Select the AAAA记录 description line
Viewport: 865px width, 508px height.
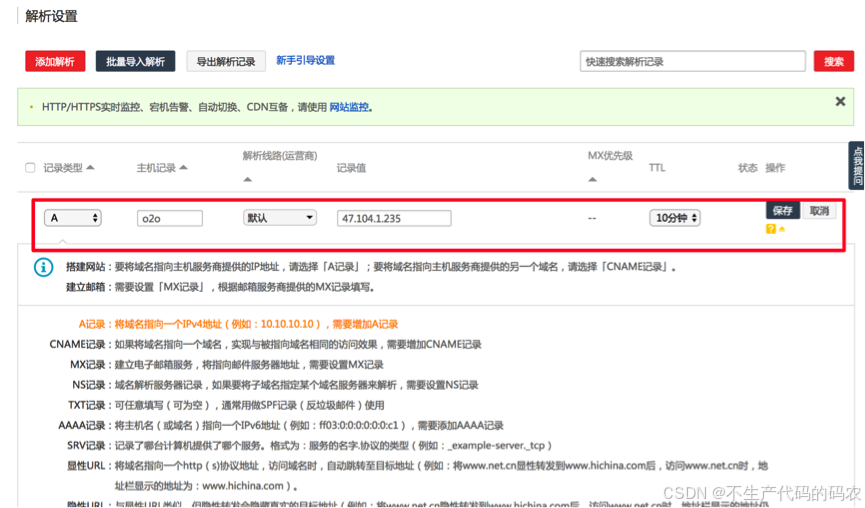(281, 425)
